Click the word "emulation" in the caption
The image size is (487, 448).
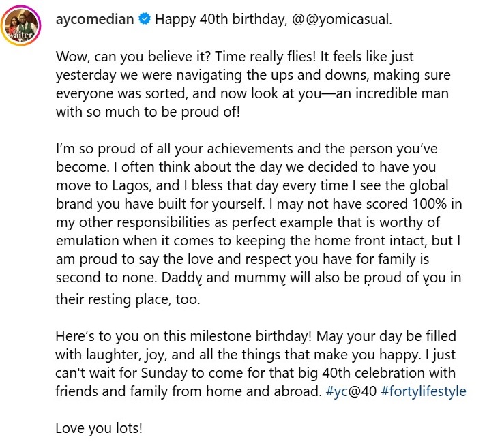pyautogui.click(x=88, y=241)
